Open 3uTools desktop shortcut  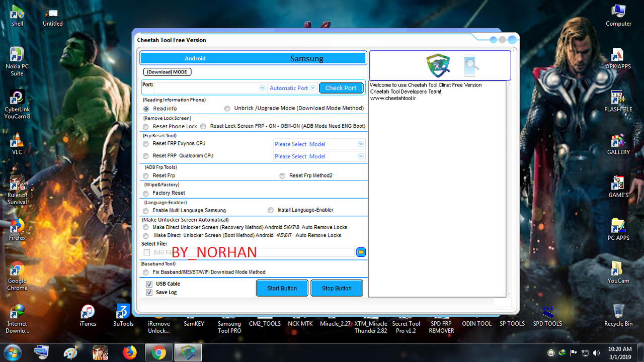[123, 315]
